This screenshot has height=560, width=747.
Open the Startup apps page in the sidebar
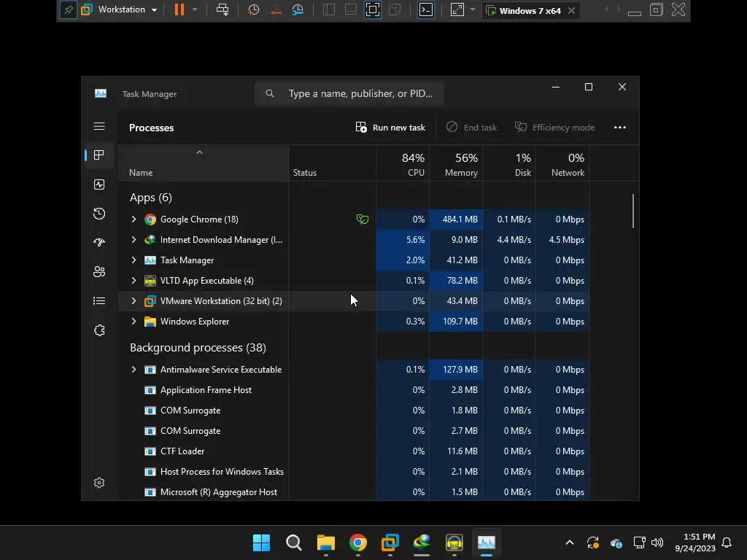pyautogui.click(x=99, y=242)
